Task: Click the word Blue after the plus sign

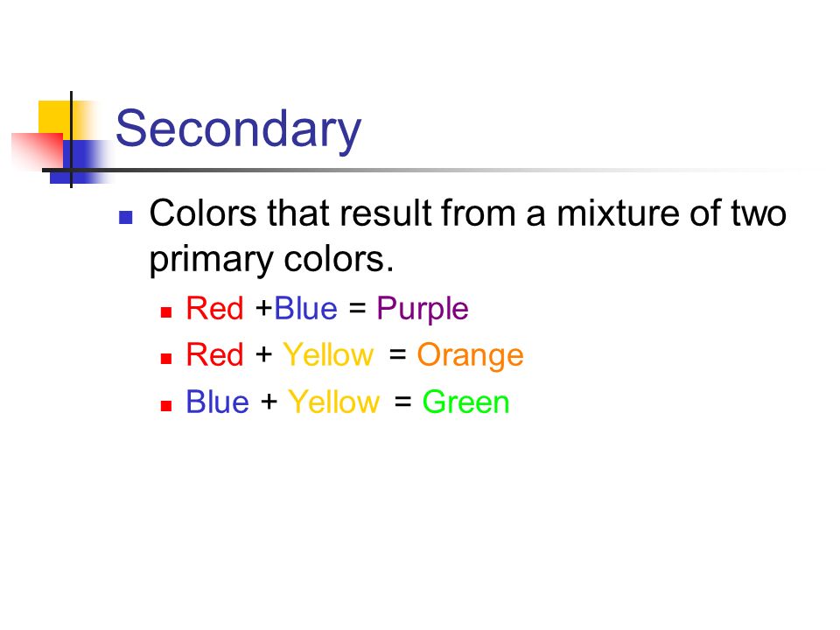Action: pyautogui.click(x=306, y=309)
